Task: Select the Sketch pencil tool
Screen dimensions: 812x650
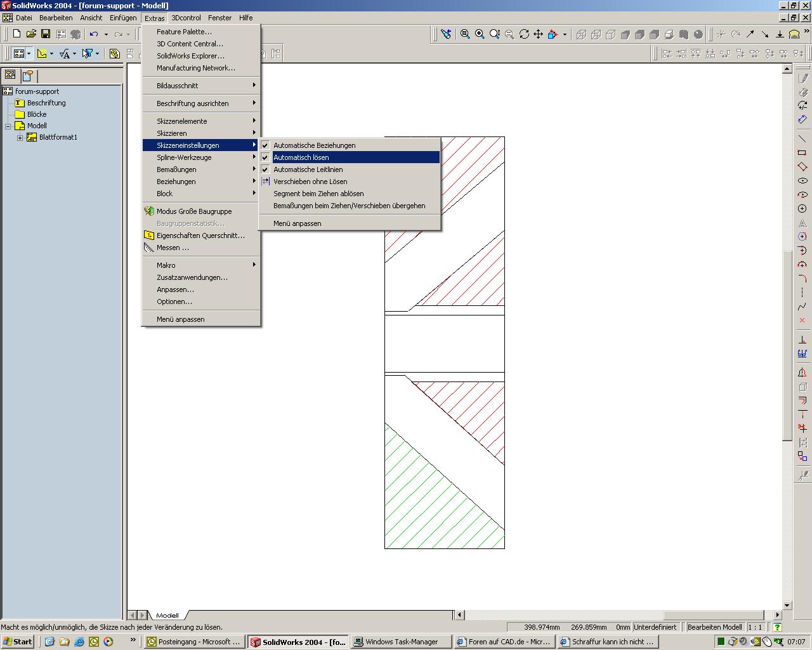Action: 802,78
